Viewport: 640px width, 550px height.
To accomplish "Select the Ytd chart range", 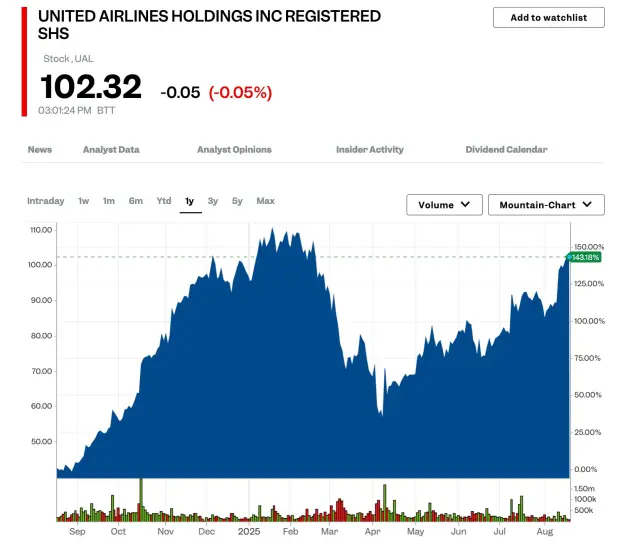I will coord(164,201).
